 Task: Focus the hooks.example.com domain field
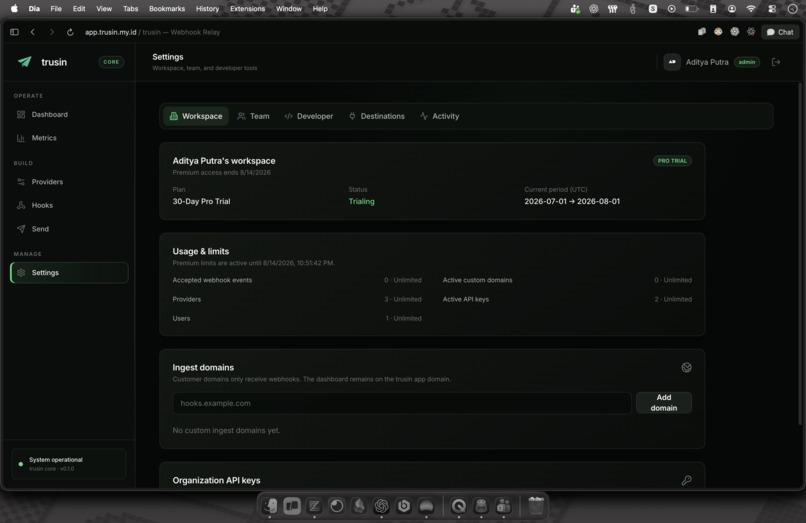(402, 403)
